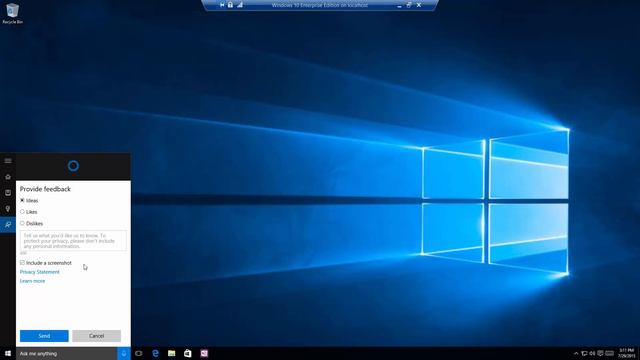Viewport: 640px width, 360px height.
Task: Open the Privacy Statement link
Action: coord(40,272)
